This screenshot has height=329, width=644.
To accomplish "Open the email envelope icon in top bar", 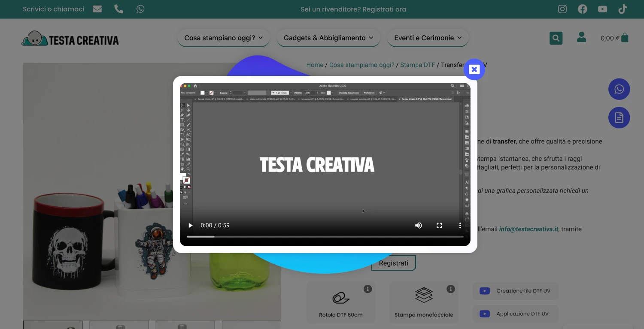I will point(97,9).
